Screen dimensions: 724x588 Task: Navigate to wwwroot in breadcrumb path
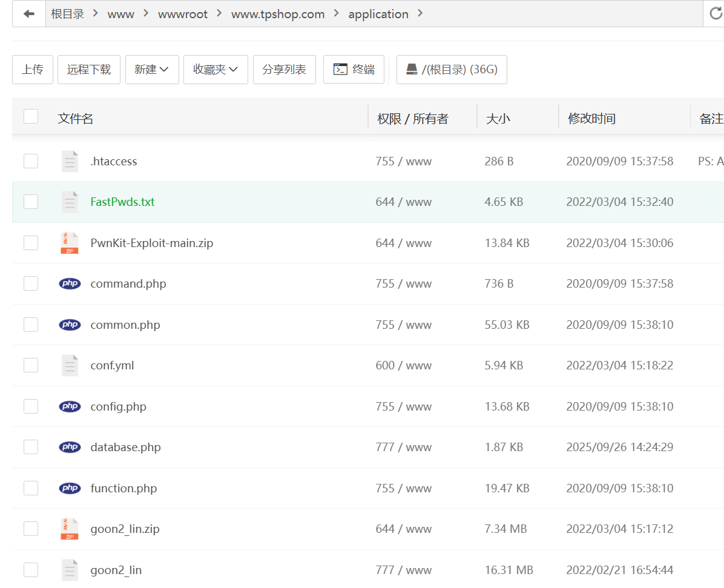[x=182, y=14]
